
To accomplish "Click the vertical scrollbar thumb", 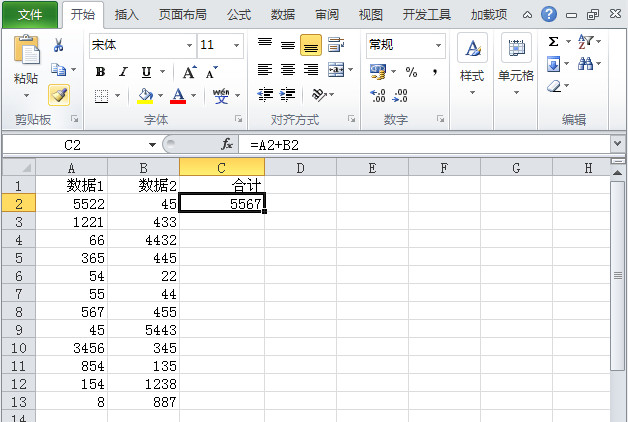I will click(618, 275).
